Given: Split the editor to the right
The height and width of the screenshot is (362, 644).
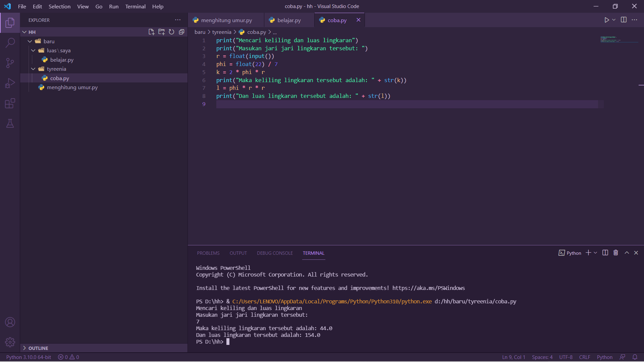Looking at the screenshot, I should point(624,20).
